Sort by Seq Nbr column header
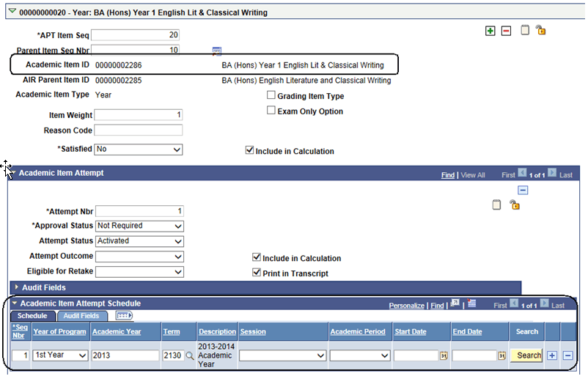588x376 pixels. point(20,331)
